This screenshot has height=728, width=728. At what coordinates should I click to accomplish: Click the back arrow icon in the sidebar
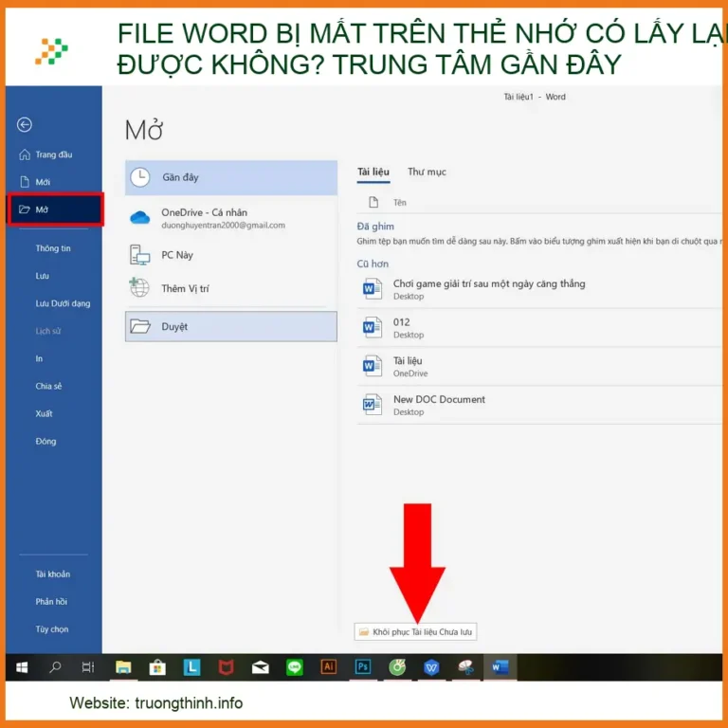(x=24, y=124)
